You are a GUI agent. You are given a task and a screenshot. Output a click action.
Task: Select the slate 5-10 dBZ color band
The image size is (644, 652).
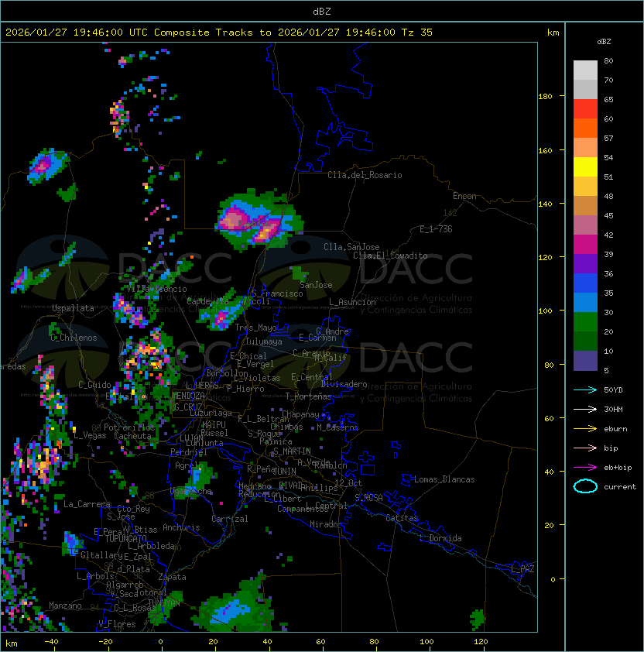click(585, 361)
